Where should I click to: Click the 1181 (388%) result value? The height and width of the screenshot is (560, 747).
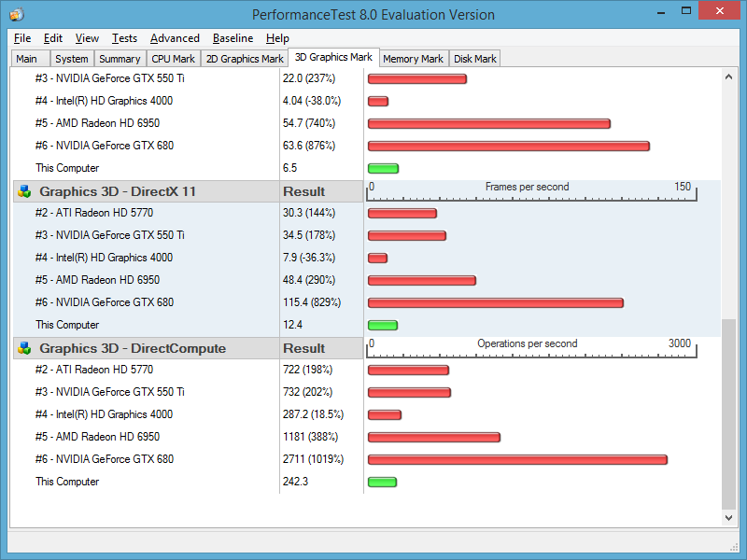pos(310,437)
